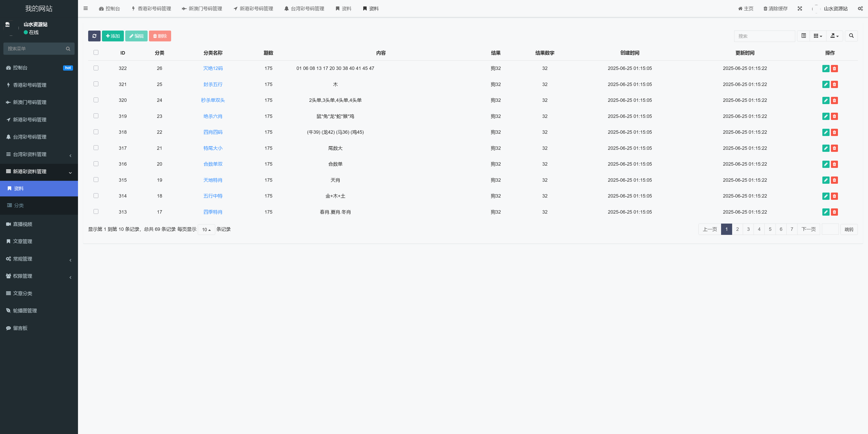
Task: Toggle the card view list icon
Action: click(803, 36)
